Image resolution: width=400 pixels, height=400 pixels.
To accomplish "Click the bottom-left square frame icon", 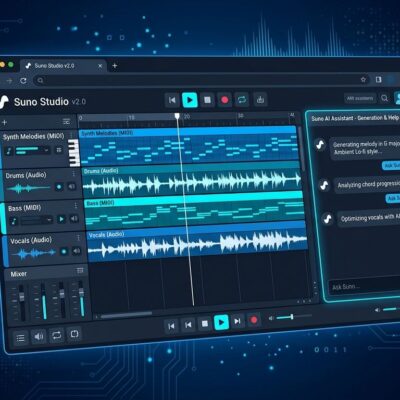I will 74,334.
